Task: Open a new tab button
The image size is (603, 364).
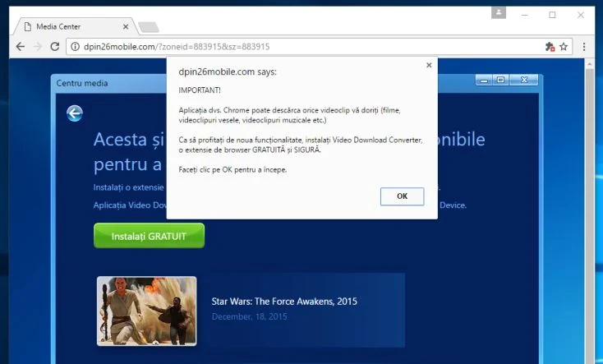Action: click(x=149, y=27)
